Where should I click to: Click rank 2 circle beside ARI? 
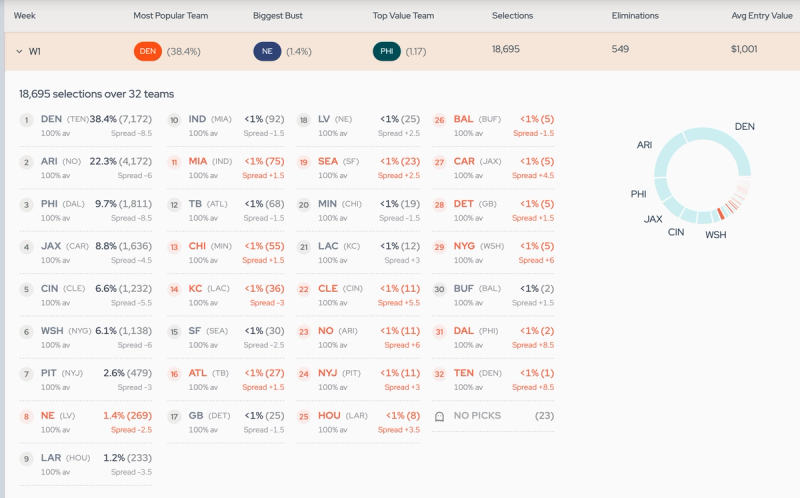pyautogui.click(x=26, y=163)
